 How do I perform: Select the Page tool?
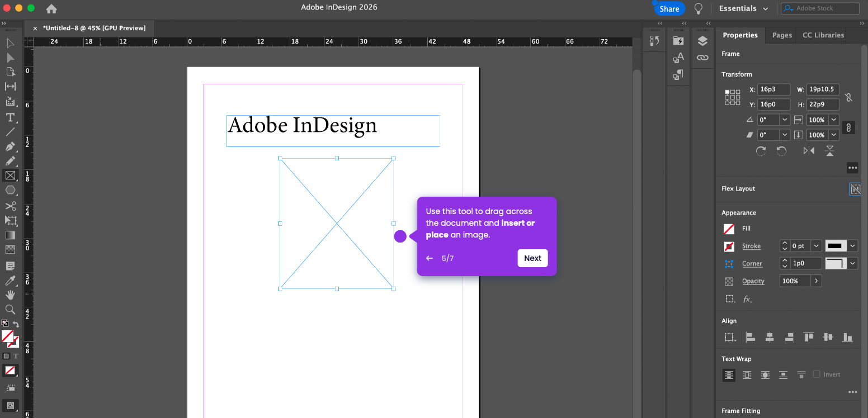click(x=10, y=72)
